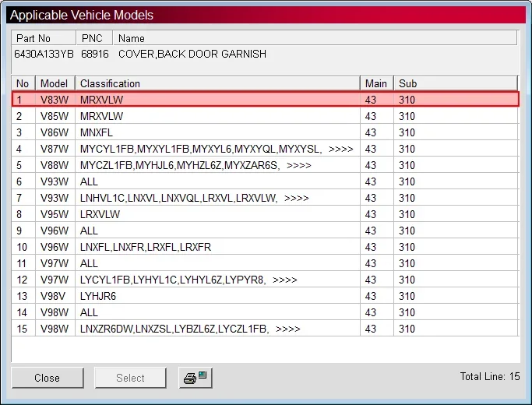Click the PNC column header
This screenshot has height=405, width=532.
point(94,38)
